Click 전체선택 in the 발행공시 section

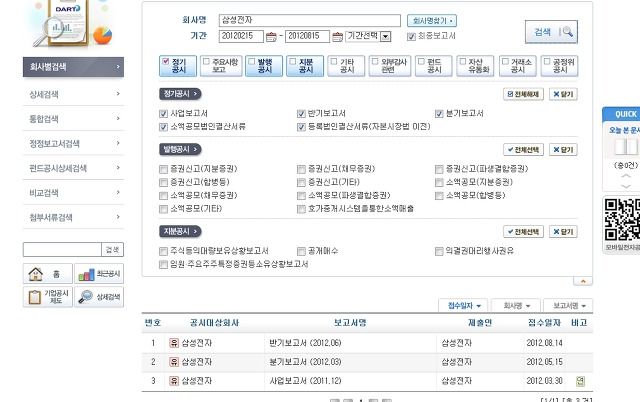point(523,150)
